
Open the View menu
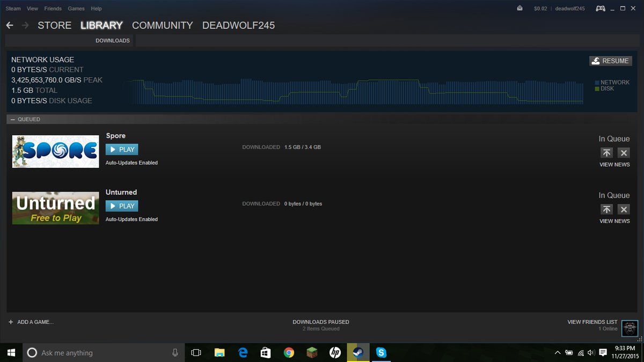(x=32, y=9)
